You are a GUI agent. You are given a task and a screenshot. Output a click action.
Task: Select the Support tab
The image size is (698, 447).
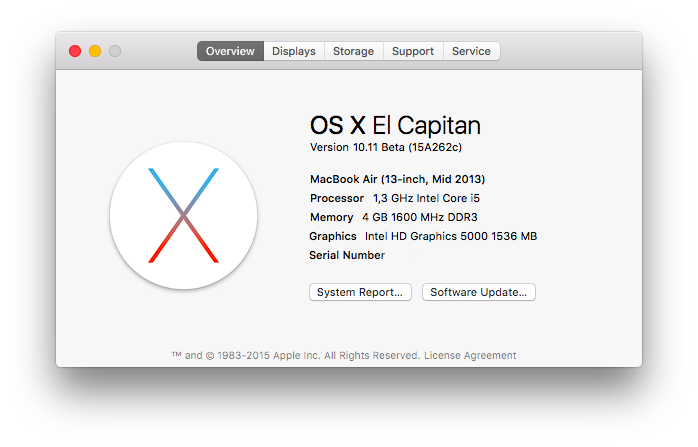click(413, 51)
